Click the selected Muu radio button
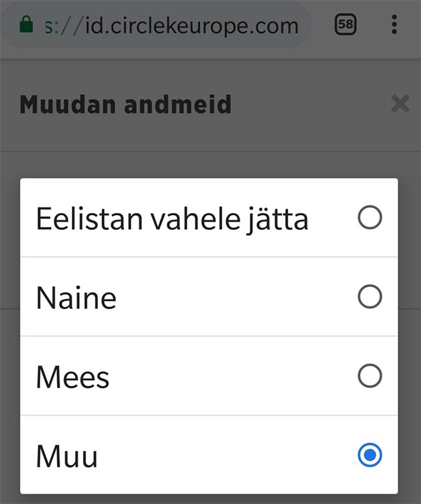This screenshot has width=421, height=504. point(370,455)
